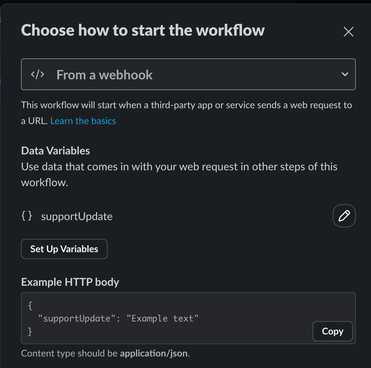The width and height of the screenshot is (371, 368).
Task: Click the Set Up Variables button
Action: click(64, 249)
